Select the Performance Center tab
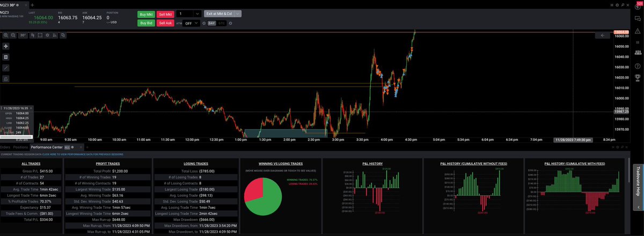Screen dimensions: 644x236 click(x=47, y=147)
